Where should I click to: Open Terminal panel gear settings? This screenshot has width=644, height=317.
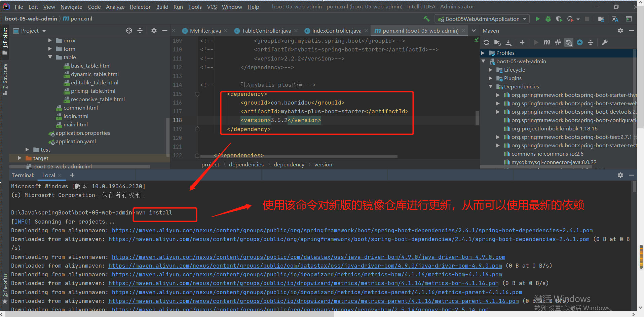[x=620, y=175]
